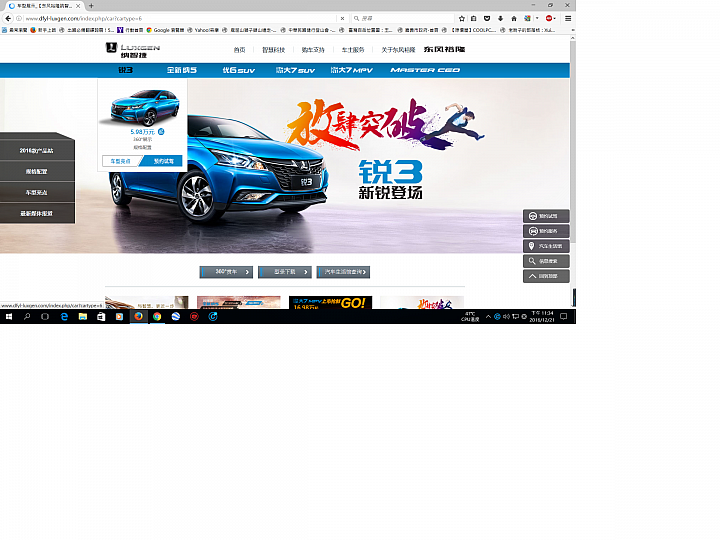The width and height of the screenshot is (720, 540).
Task: Open the 关于东风裕隆 menu item
Action: [398, 50]
